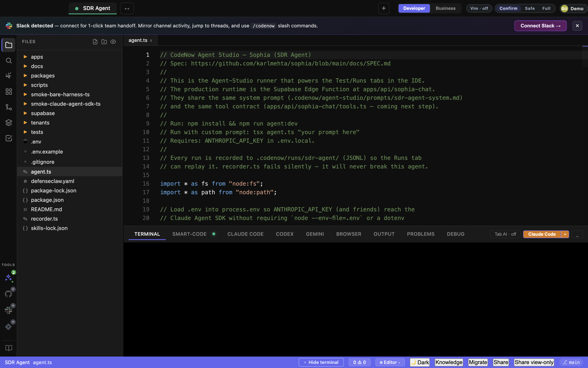The height and width of the screenshot is (368, 588).
Task: Switch to Business mode
Action: click(445, 8)
